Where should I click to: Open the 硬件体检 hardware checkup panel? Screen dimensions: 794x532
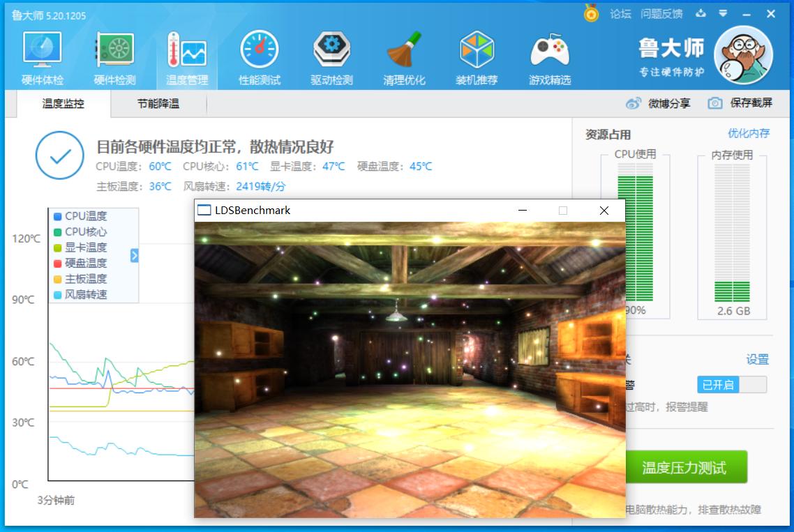[x=42, y=56]
